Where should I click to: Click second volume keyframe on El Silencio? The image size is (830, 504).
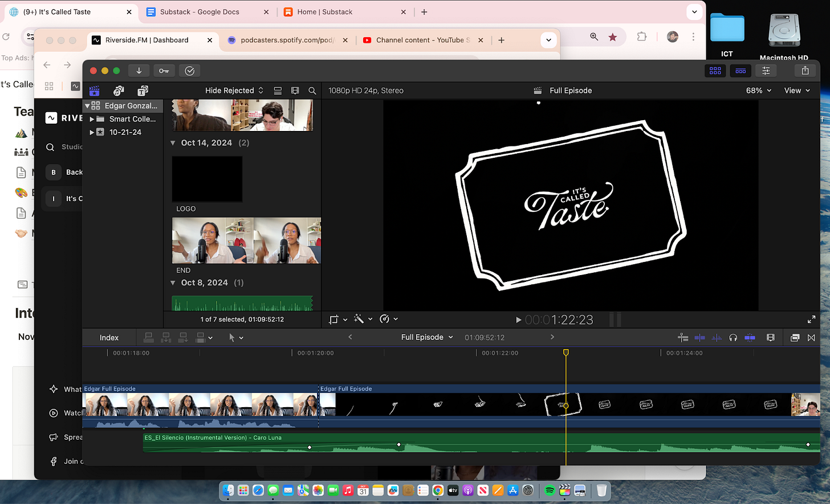pos(398,444)
